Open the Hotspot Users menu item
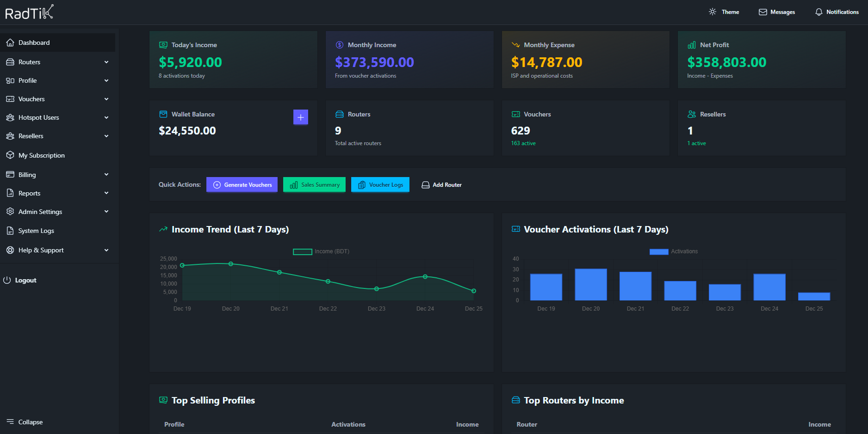Viewport: 868px width, 434px height. click(58, 117)
